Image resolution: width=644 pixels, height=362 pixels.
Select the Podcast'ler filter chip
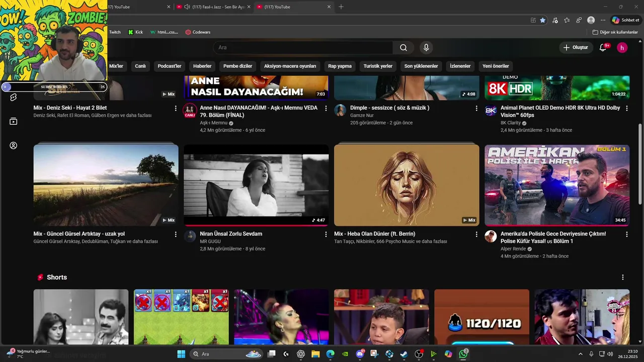click(x=170, y=66)
